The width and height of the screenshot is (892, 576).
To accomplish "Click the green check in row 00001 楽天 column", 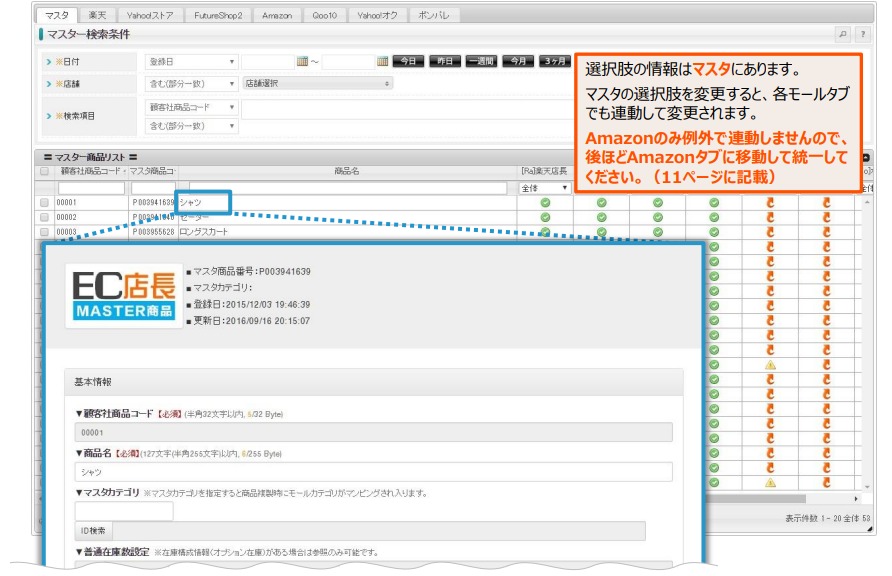I will (x=545, y=202).
